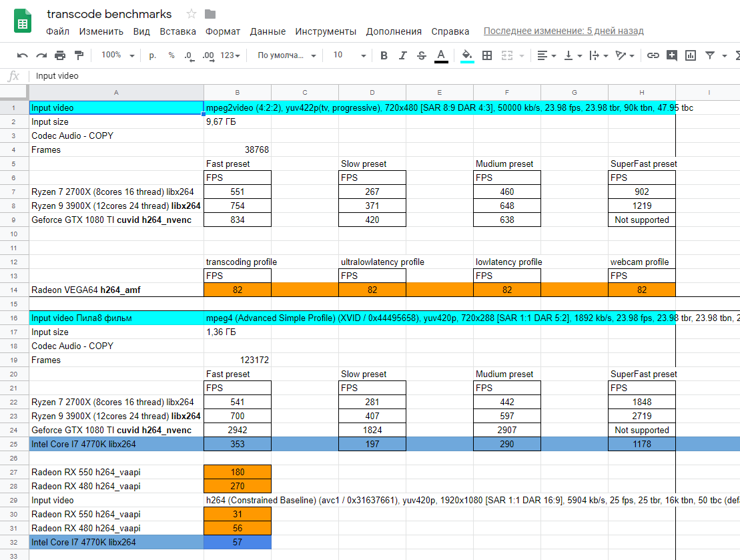Select cell with FPS value 1219
Image resolution: width=740 pixels, height=560 pixels.
[x=642, y=206]
